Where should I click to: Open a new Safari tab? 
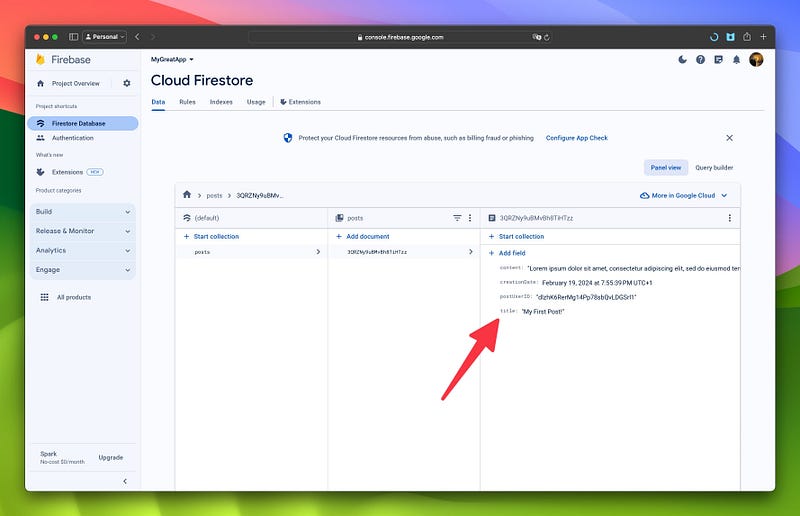[x=763, y=37]
